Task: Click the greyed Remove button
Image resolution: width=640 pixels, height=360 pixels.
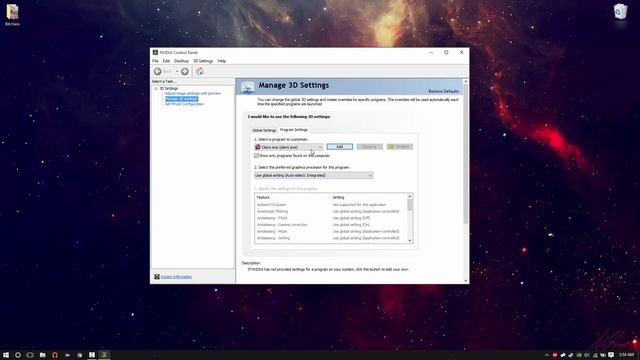Action: 369,147
